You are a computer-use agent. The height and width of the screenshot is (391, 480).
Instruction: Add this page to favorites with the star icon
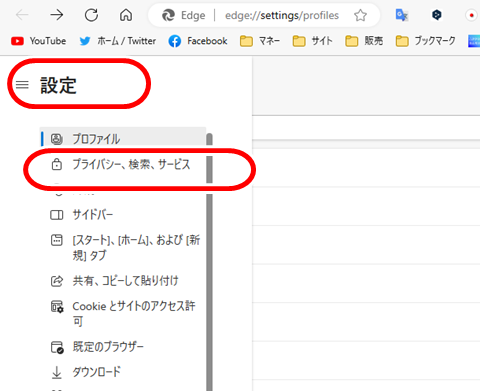pos(360,15)
